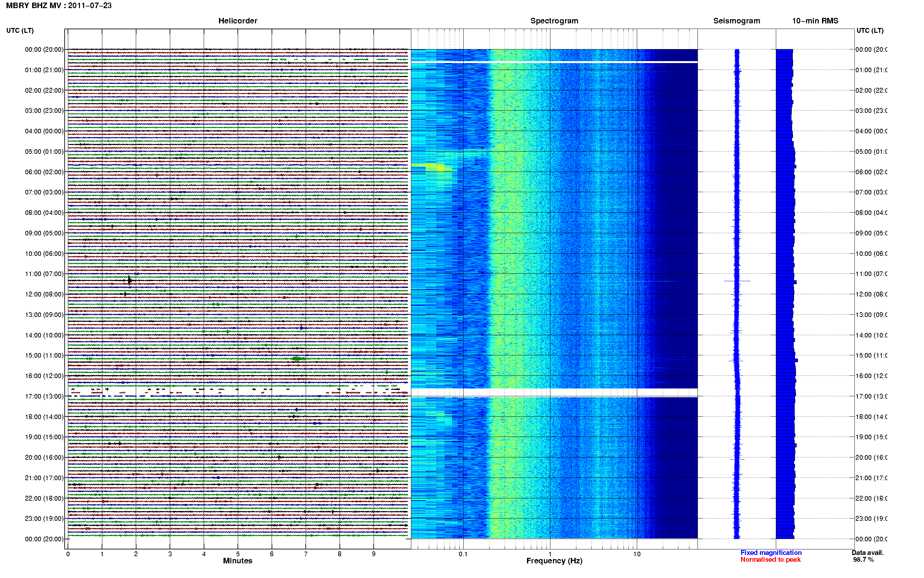Click the 98.7 % data availability value
The width and height of the screenshot is (924, 578).
click(863, 560)
